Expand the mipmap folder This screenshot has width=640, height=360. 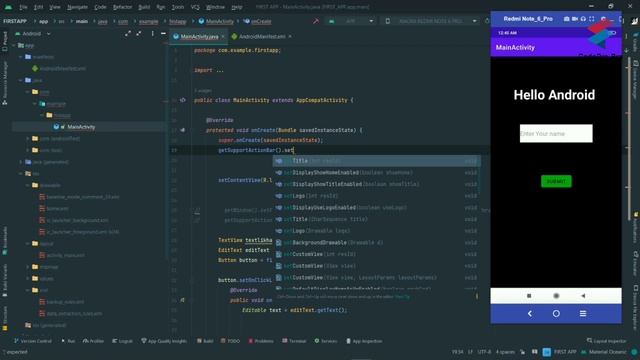[28, 267]
